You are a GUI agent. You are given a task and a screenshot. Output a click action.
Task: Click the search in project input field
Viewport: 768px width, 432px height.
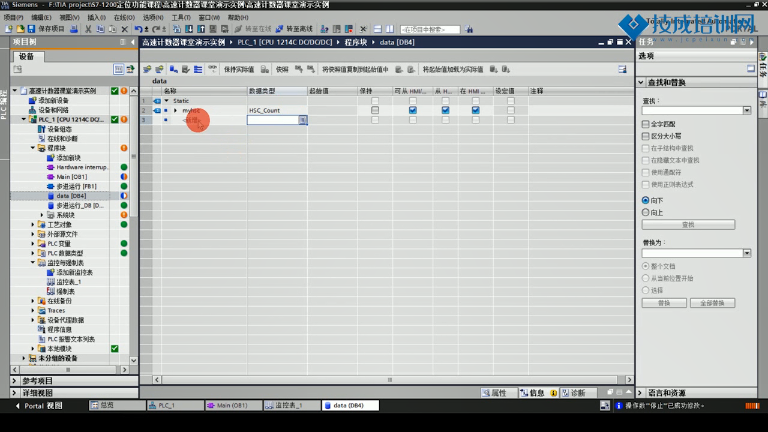coord(430,29)
